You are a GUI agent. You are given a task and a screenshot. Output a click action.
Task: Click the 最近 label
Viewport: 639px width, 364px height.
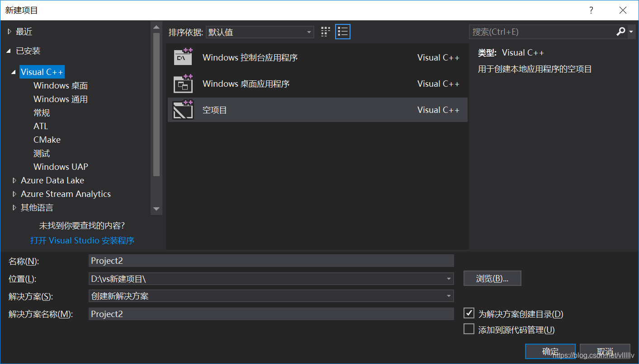click(x=24, y=32)
